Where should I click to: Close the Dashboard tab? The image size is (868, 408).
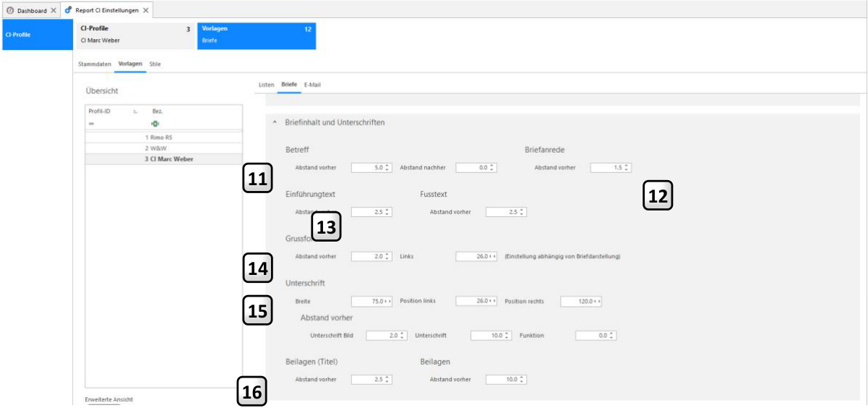point(53,10)
